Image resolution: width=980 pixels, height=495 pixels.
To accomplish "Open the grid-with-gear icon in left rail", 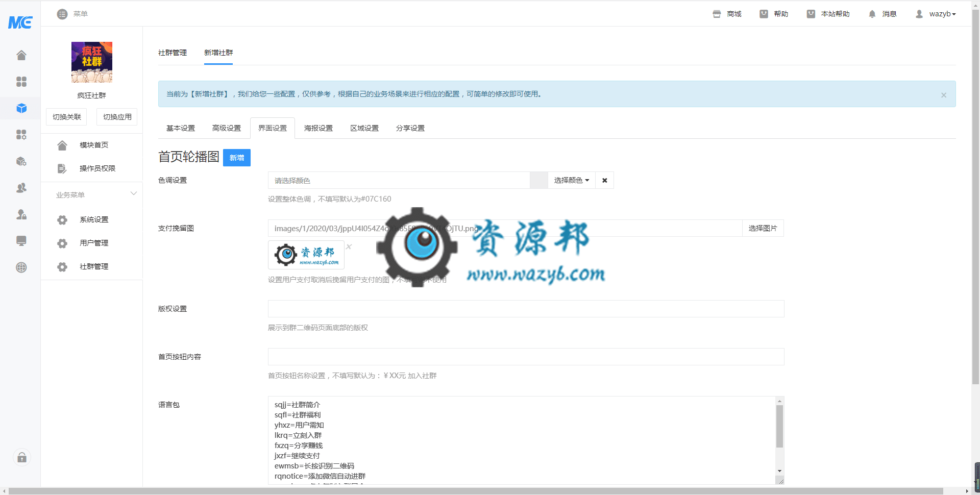I will pyautogui.click(x=21, y=135).
